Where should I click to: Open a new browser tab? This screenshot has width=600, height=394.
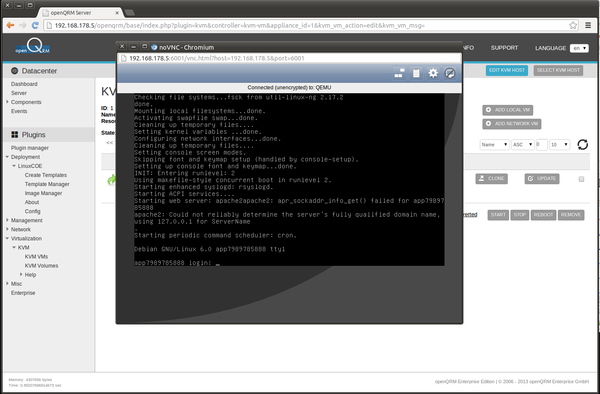[x=130, y=13]
